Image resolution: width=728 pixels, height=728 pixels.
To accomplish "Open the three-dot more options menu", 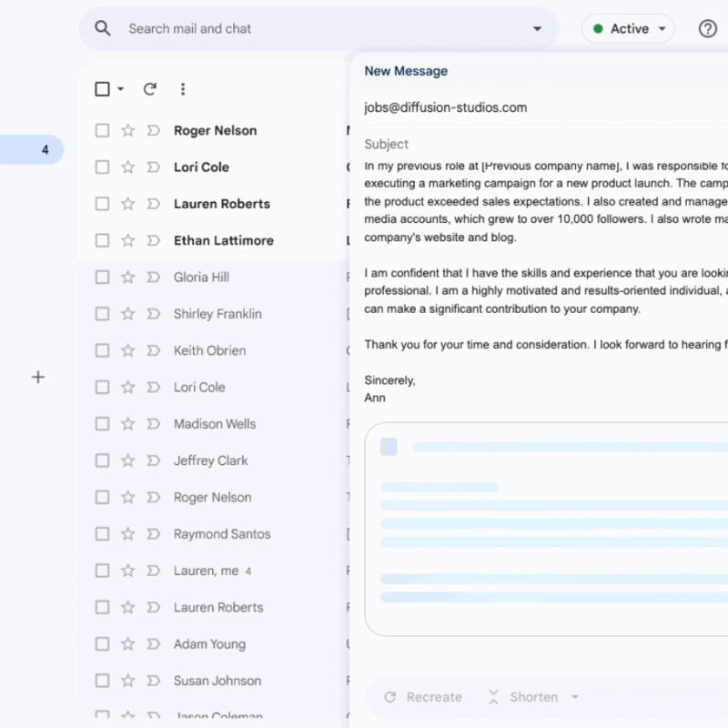I will [183, 89].
